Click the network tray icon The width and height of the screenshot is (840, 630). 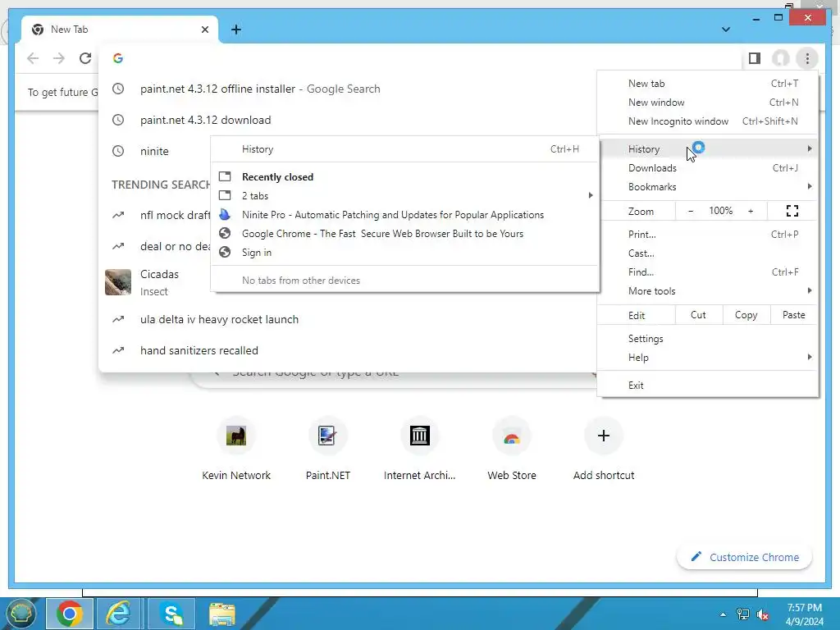[743, 614]
